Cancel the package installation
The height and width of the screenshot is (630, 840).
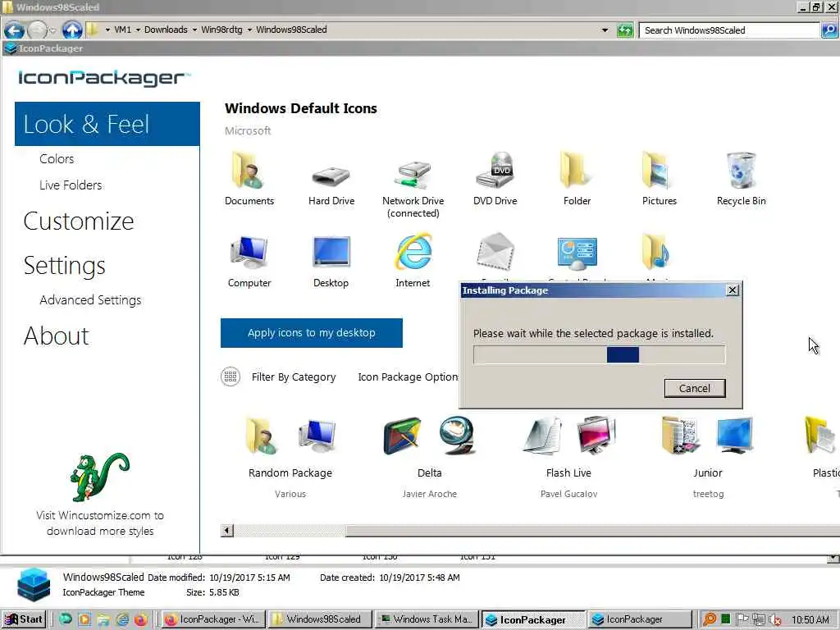pos(694,388)
